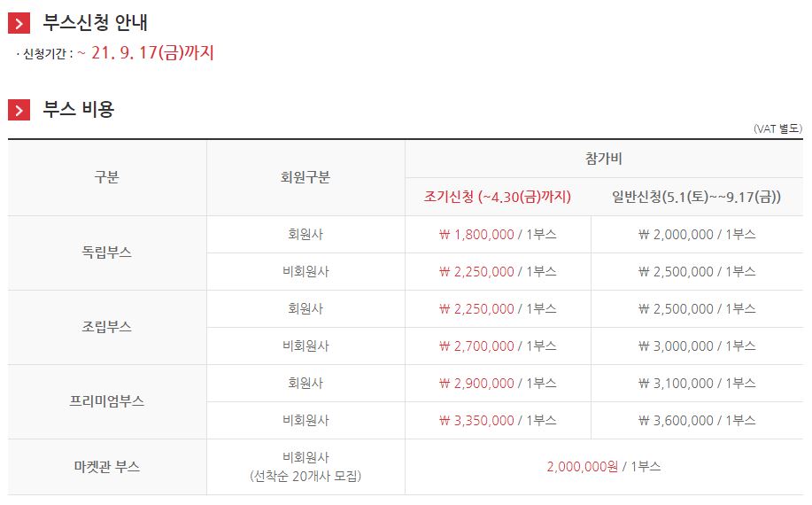Click the ₩ 1,800,000 early-bird price cell
812x505 pixels.
point(498,235)
